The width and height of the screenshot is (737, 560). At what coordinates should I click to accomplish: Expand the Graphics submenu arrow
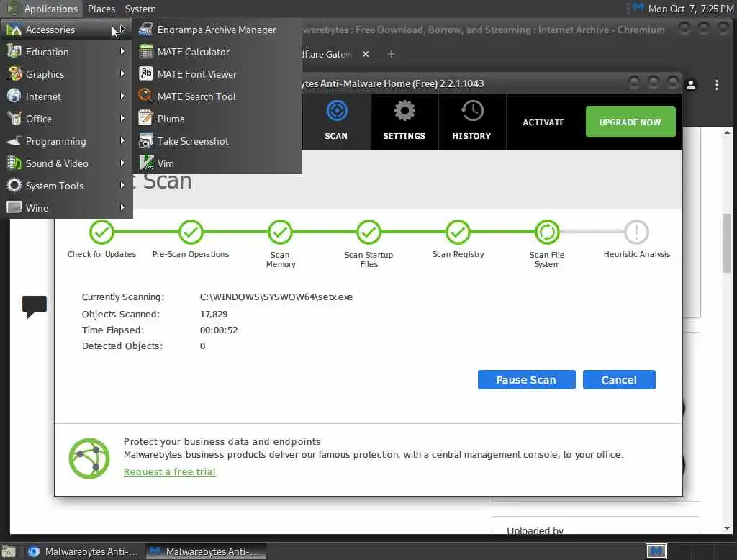click(122, 74)
